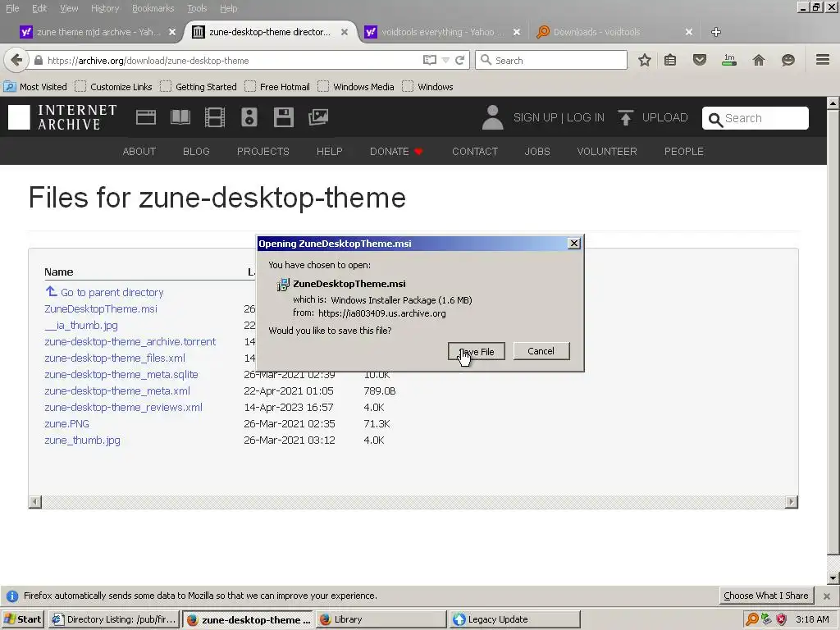Save the page to Pocket
The width and height of the screenshot is (840, 630).
tap(699, 60)
